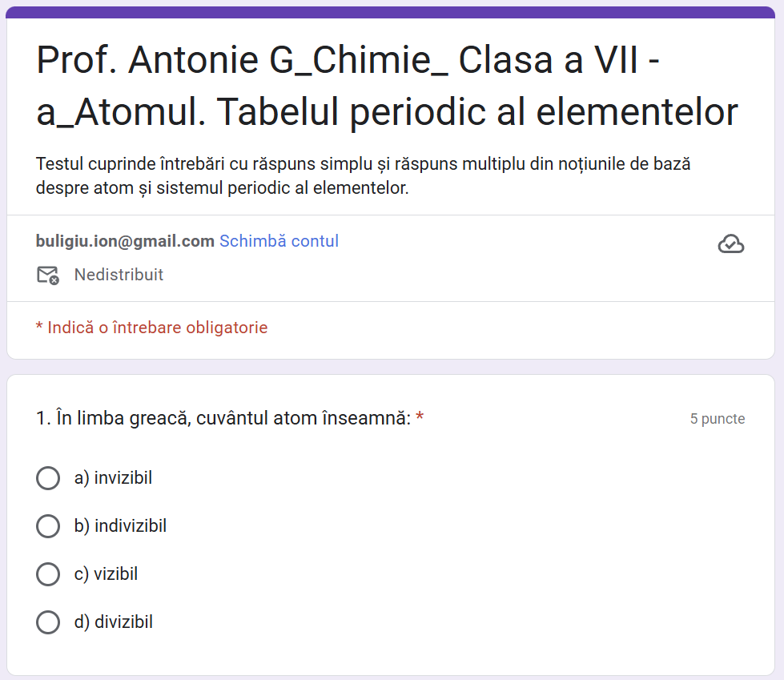Click the answer text 'd) divizibil'
Image resolution: width=784 pixels, height=680 pixels.
113,622
